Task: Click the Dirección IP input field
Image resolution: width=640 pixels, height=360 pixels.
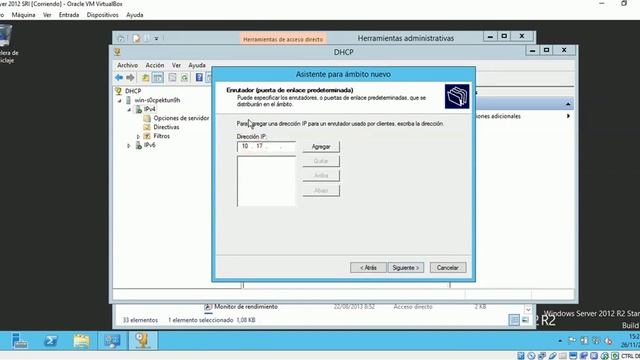Action: tap(266, 147)
